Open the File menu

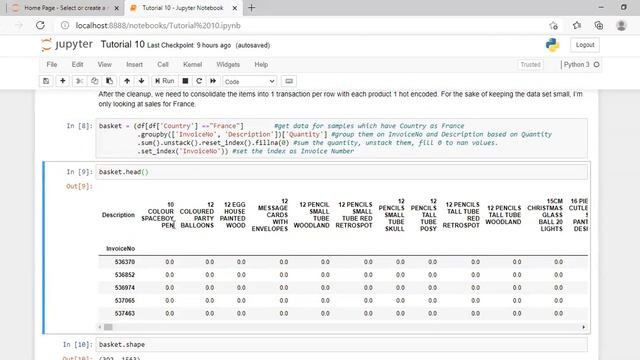pos(52,64)
